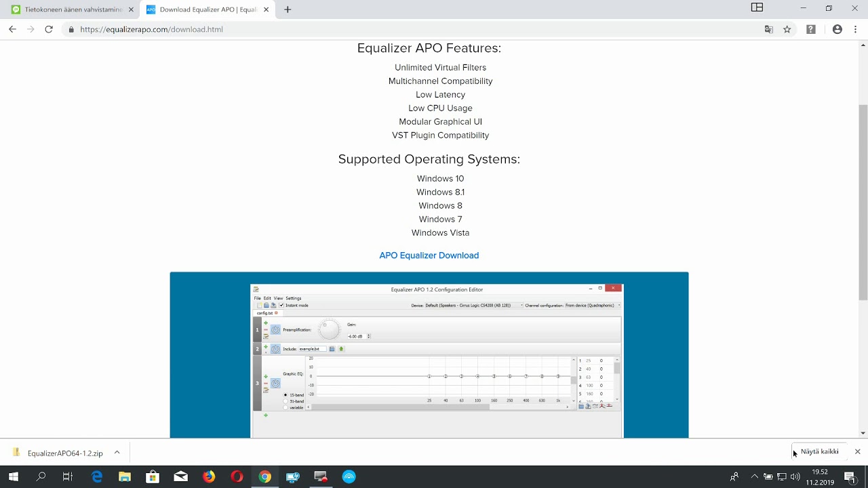
Task: Launch Opera from the taskbar
Action: tap(237, 476)
